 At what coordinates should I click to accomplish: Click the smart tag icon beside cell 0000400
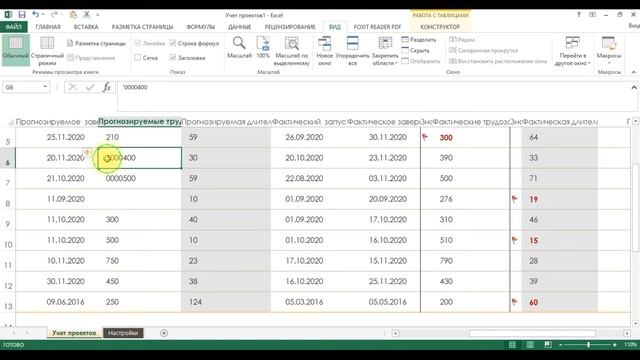point(87,152)
